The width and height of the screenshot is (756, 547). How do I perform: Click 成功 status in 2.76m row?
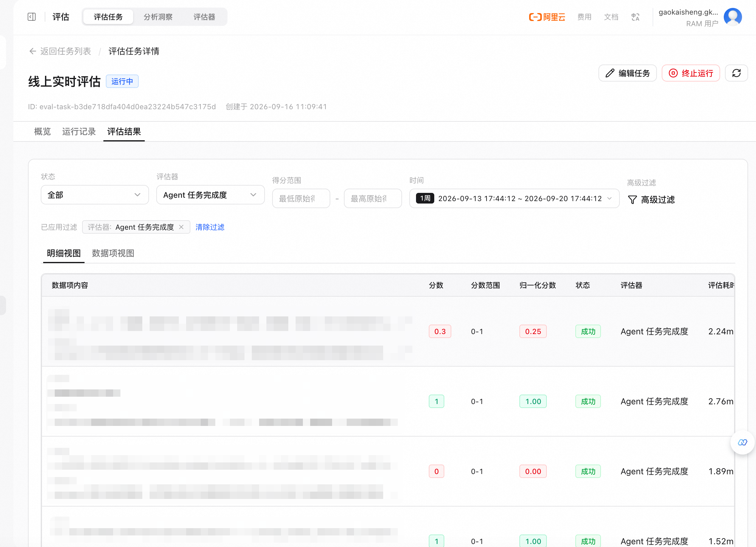(x=588, y=401)
